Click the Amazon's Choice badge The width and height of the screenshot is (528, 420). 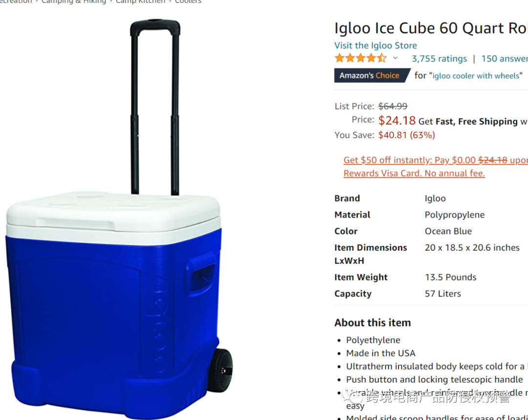tap(372, 75)
